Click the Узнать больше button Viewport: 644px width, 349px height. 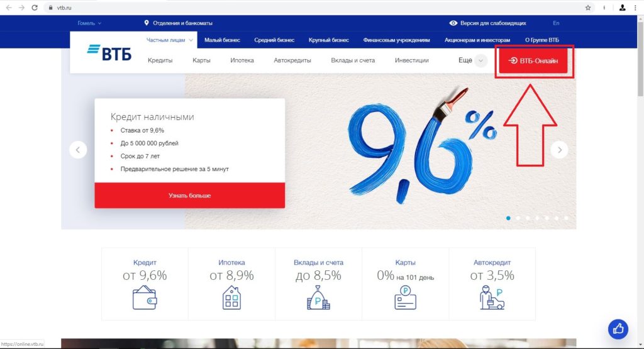190,196
